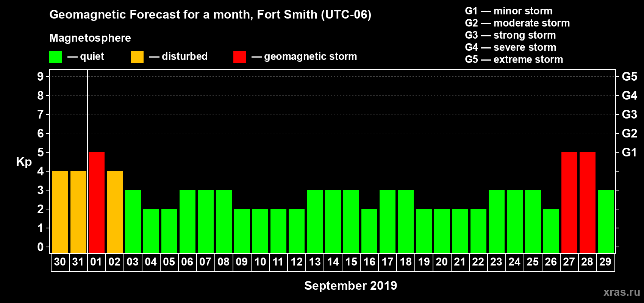The image size is (644, 303).
Task: Click the Geomagnetic Forecast chart title
Action: pos(210,15)
